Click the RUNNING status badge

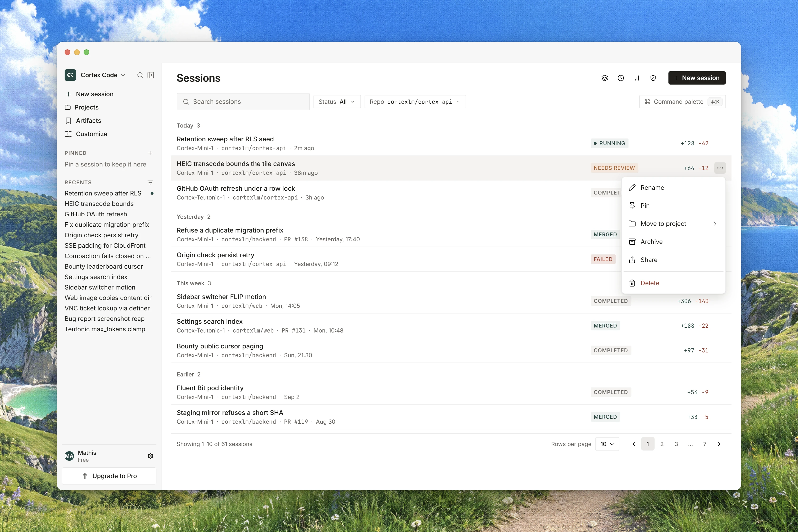tap(609, 143)
